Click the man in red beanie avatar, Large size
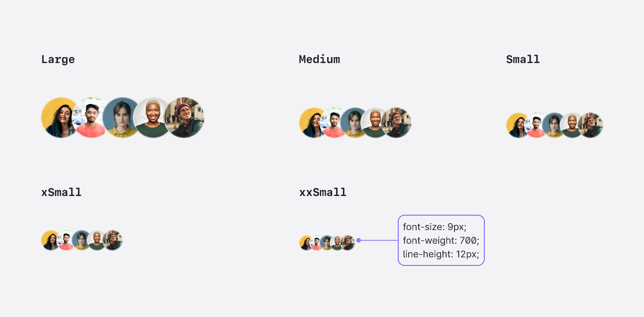The image size is (644, 317). [185, 117]
